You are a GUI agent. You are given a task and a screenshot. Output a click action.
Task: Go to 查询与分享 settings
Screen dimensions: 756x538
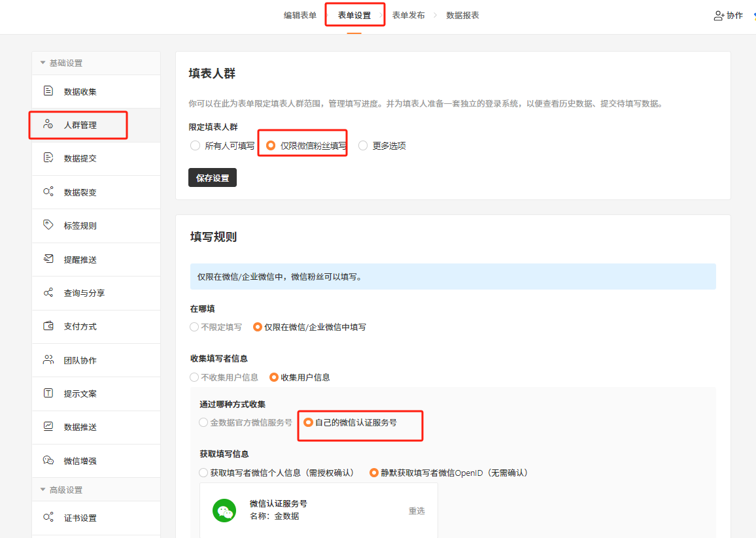[x=96, y=293]
